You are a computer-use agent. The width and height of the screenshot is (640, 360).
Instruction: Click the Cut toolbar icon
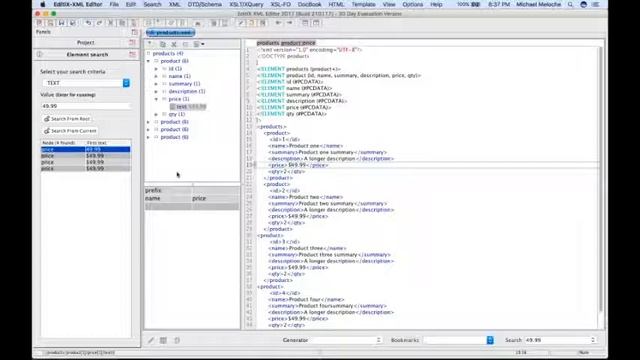111,23
